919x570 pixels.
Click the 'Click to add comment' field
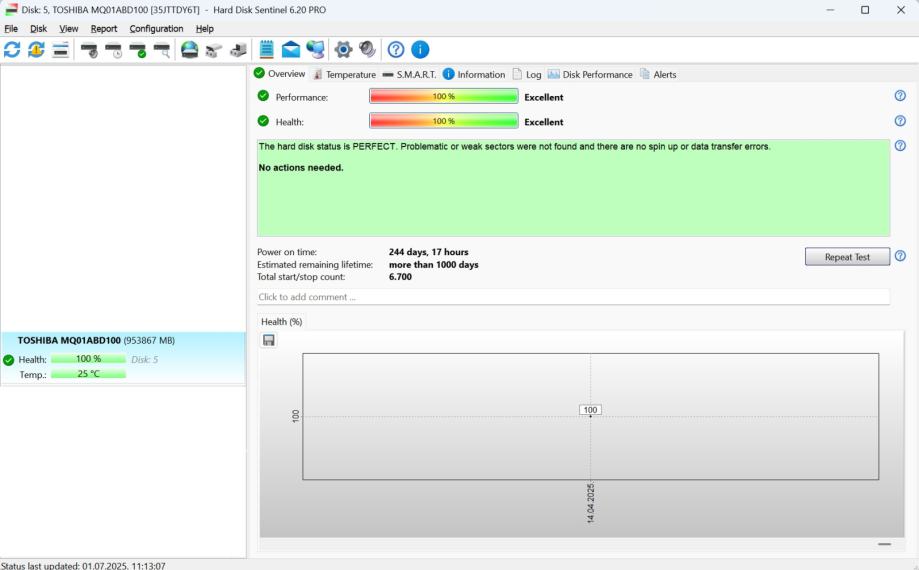coord(572,297)
